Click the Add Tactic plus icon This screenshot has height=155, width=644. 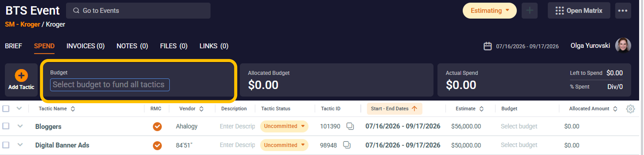(x=21, y=75)
